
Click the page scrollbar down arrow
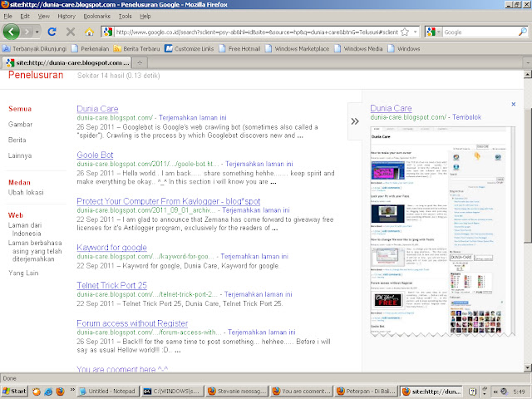pos(527,367)
